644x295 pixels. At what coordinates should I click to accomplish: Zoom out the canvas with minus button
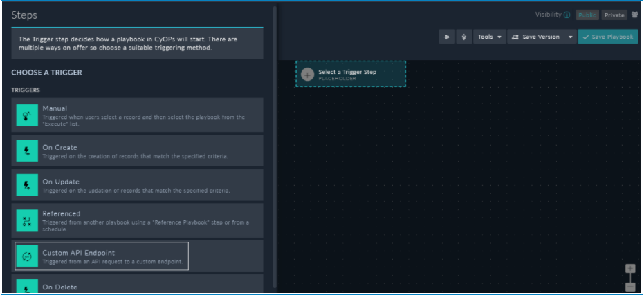(629, 286)
